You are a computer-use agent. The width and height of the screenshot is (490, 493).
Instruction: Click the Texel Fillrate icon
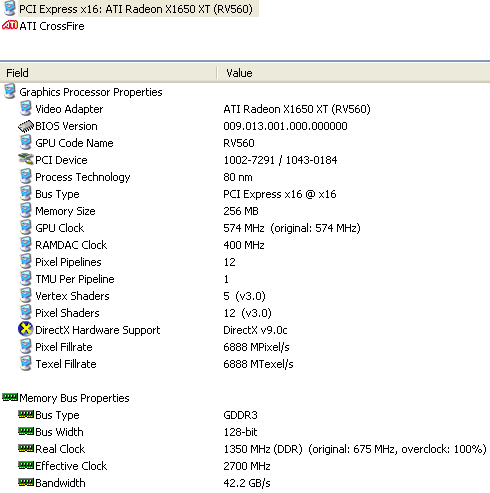[x=26, y=363]
